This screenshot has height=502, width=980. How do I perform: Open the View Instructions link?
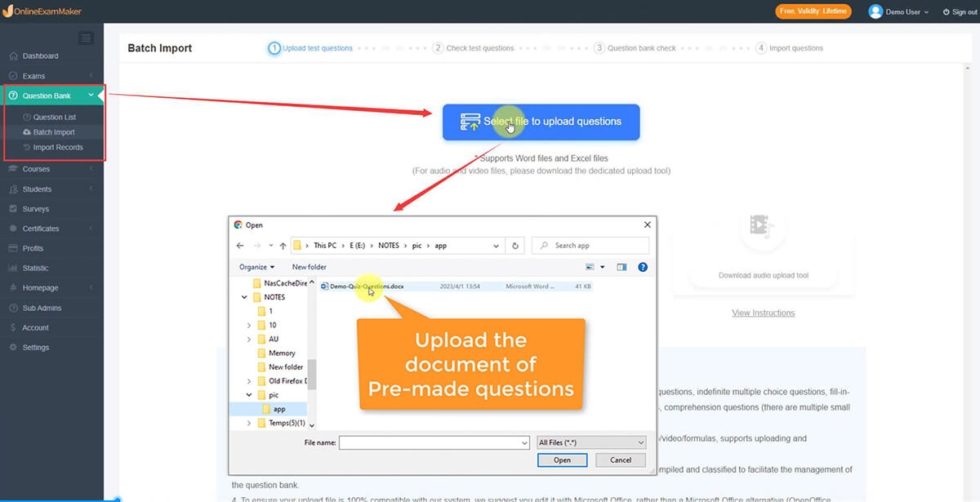coord(764,313)
